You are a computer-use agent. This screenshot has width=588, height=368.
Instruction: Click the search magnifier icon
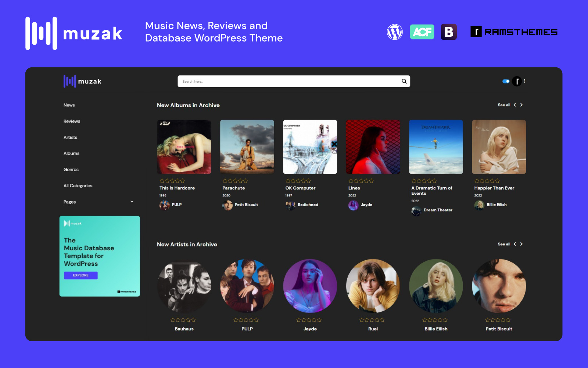[404, 81]
